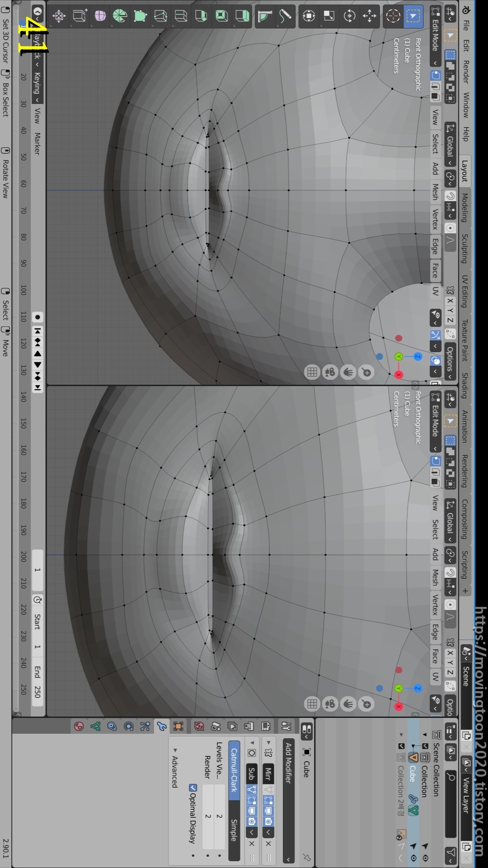Screen dimensions: 488x868
Task: Select the Knife tool
Action: [161, 16]
